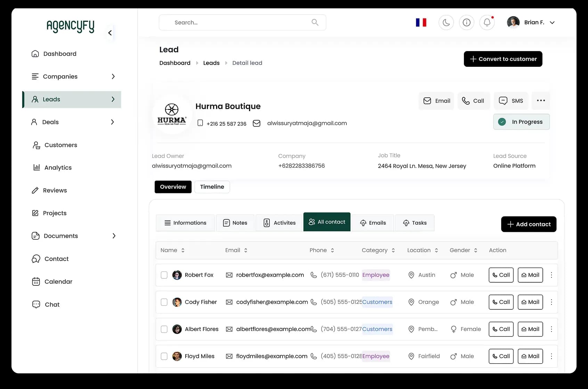This screenshot has width=588, height=389.
Task: Toggle dark mode moon icon
Action: [446, 23]
